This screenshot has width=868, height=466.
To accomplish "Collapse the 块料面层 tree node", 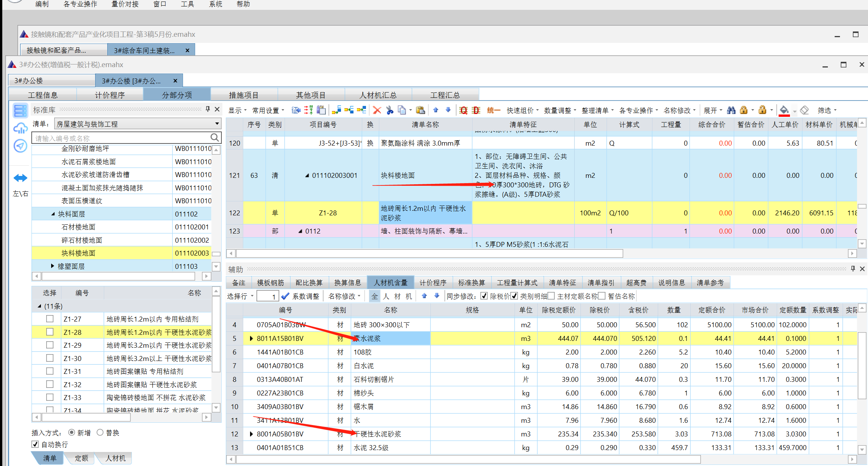I will tap(53, 214).
